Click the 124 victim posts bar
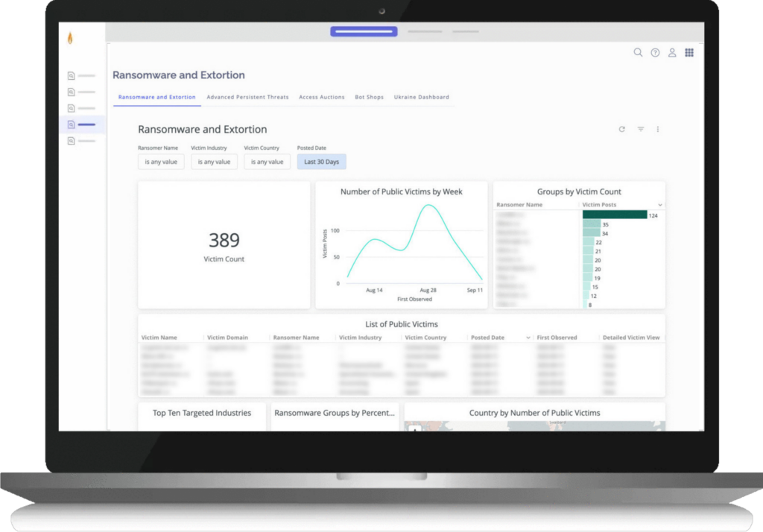This screenshot has height=532, width=763. click(615, 215)
